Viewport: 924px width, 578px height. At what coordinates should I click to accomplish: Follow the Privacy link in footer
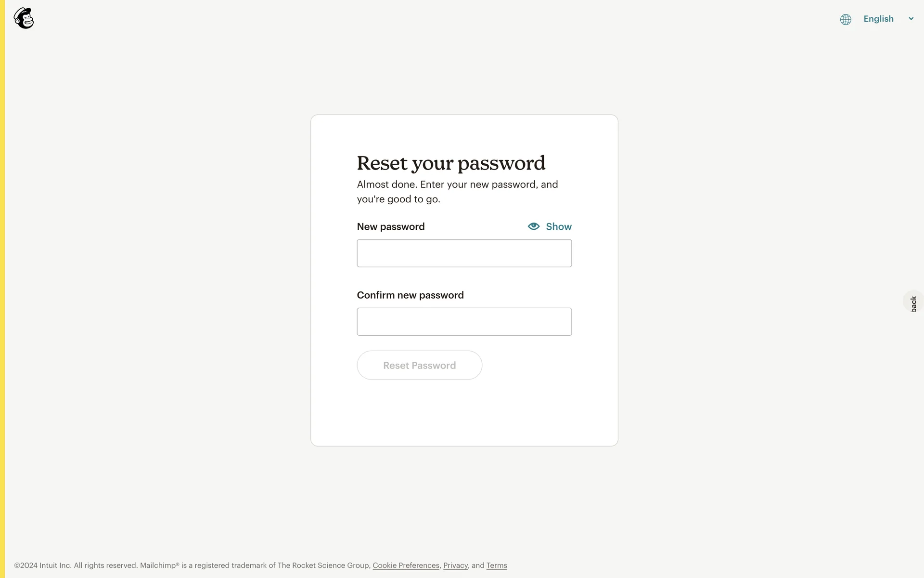[x=455, y=565]
